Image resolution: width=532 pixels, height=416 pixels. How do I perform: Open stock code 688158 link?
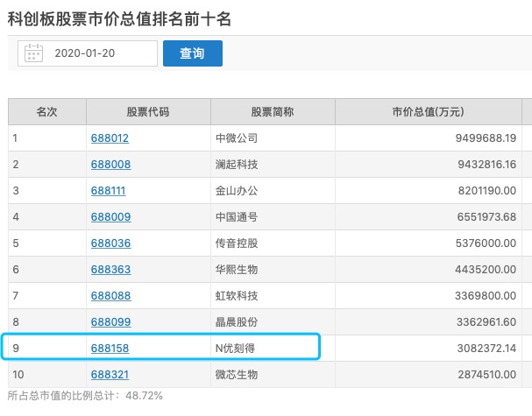(x=110, y=349)
